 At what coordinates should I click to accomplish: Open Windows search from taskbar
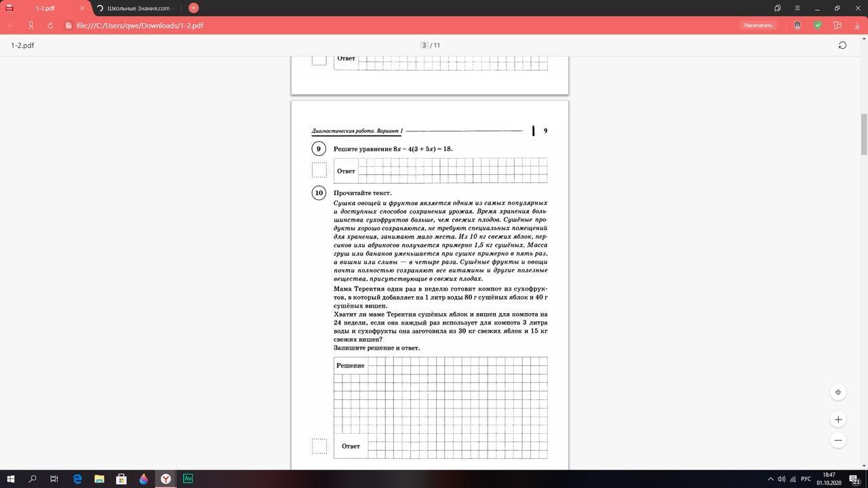(33, 479)
